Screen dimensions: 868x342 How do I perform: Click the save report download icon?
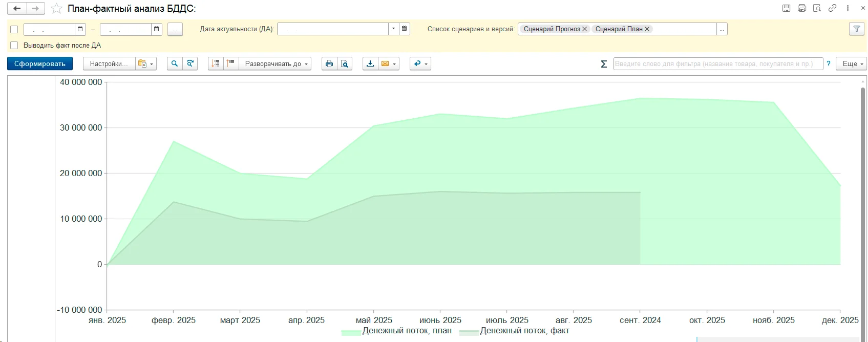pyautogui.click(x=370, y=63)
